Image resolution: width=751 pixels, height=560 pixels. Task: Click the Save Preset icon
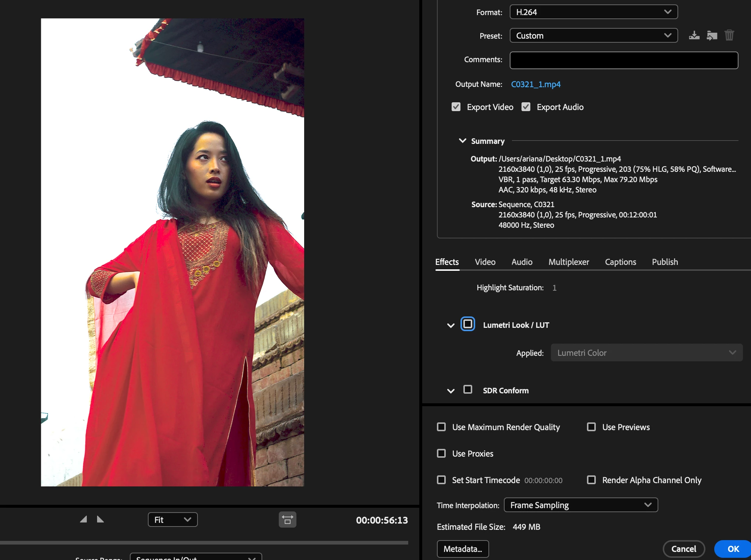694,36
